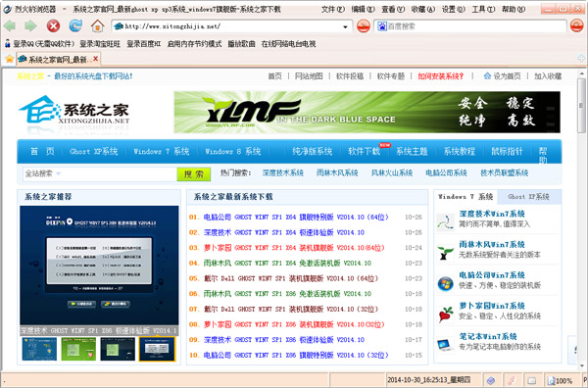Close the 系统之家官网 tab
This screenshot has width=588, height=388.
click(x=96, y=59)
